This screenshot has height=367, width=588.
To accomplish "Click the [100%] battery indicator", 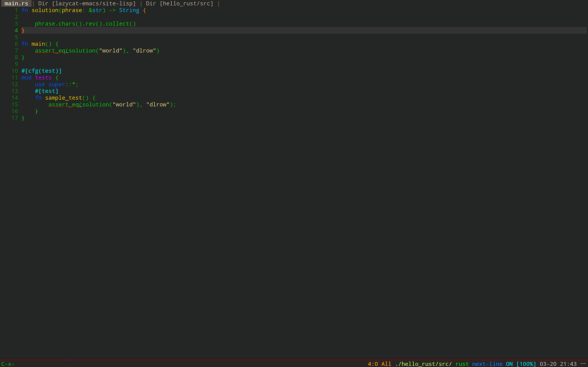I will click(x=526, y=364).
